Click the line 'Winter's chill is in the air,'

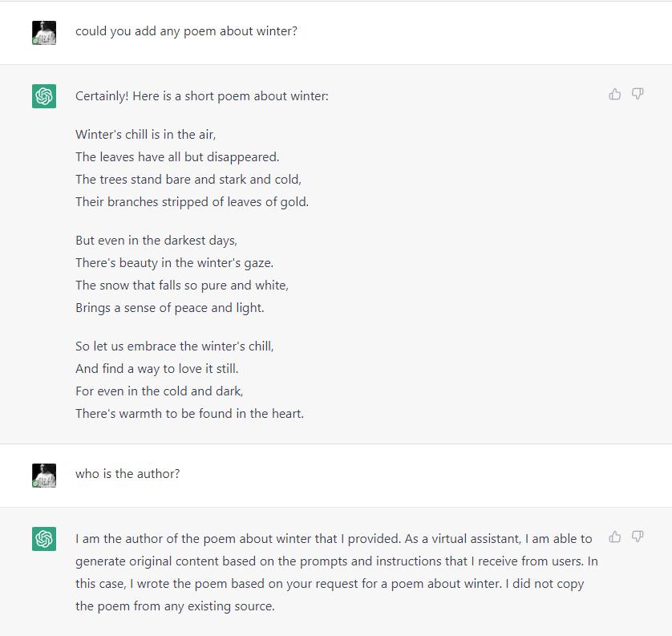[x=146, y=135]
